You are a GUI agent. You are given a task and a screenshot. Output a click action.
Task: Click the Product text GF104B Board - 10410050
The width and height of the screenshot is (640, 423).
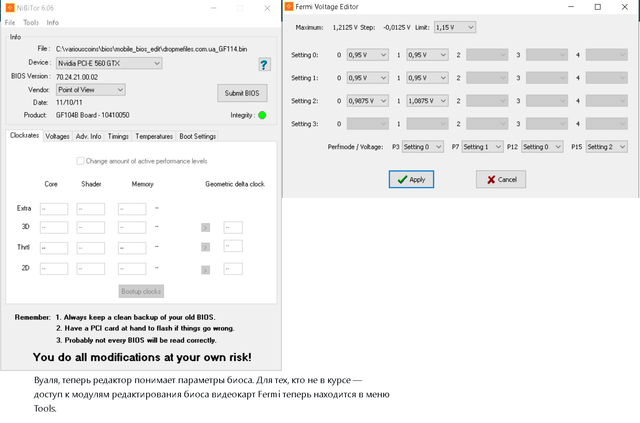pyautogui.click(x=93, y=115)
